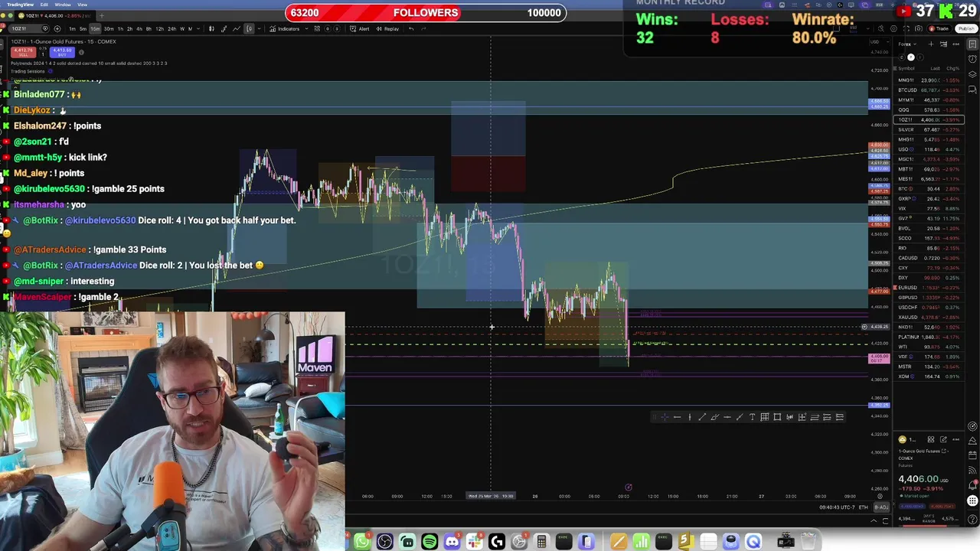This screenshot has height=551, width=980.
Task: Click the Trade button
Action: (x=939, y=28)
